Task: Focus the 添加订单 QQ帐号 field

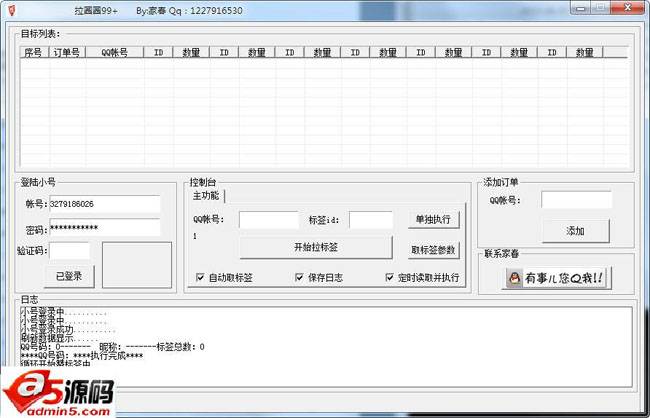Action: point(577,200)
